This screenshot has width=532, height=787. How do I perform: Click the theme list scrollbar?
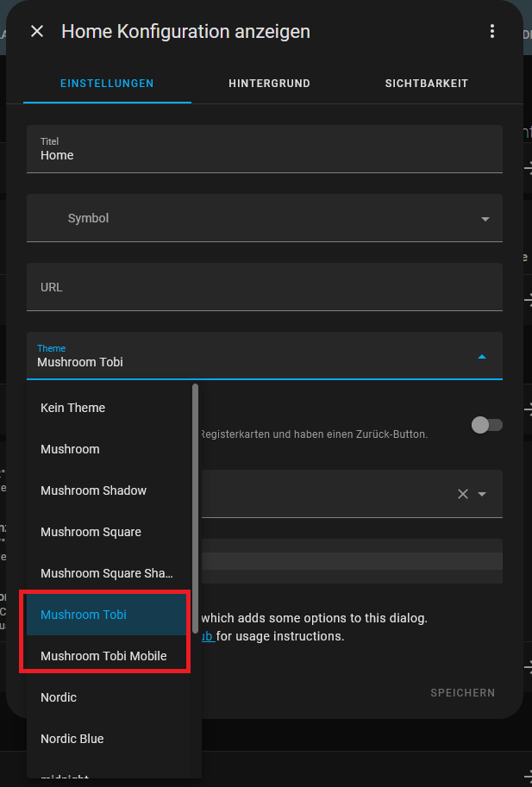coord(196,500)
